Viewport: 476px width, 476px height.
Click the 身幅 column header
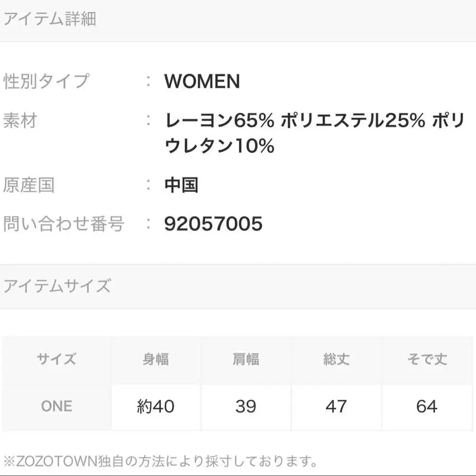(155, 360)
